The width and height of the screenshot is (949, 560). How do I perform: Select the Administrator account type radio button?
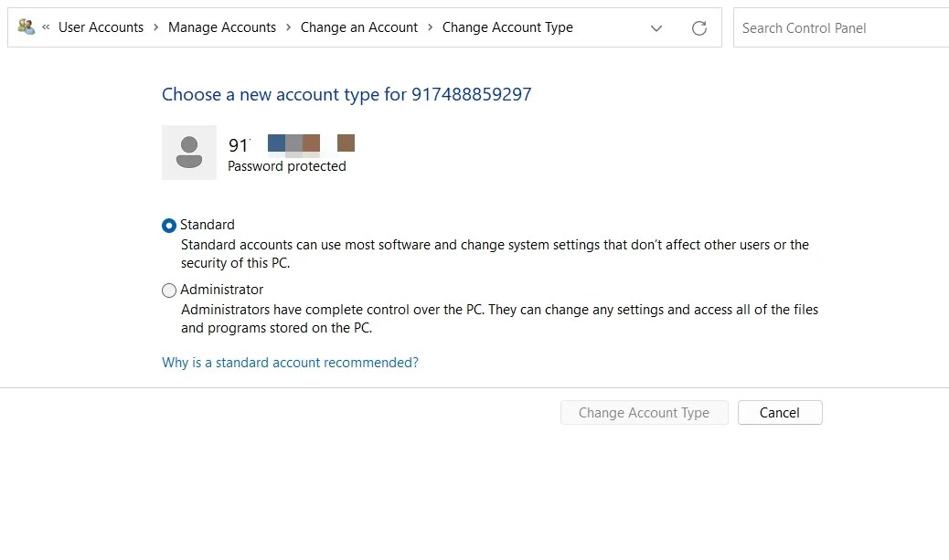[x=168, y=290]
